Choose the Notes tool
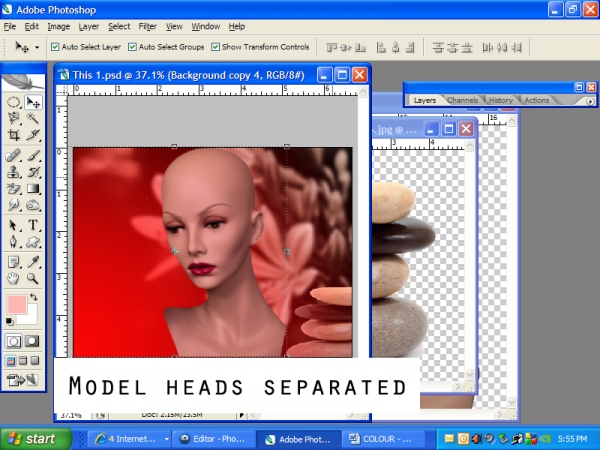 coord(14,262)
